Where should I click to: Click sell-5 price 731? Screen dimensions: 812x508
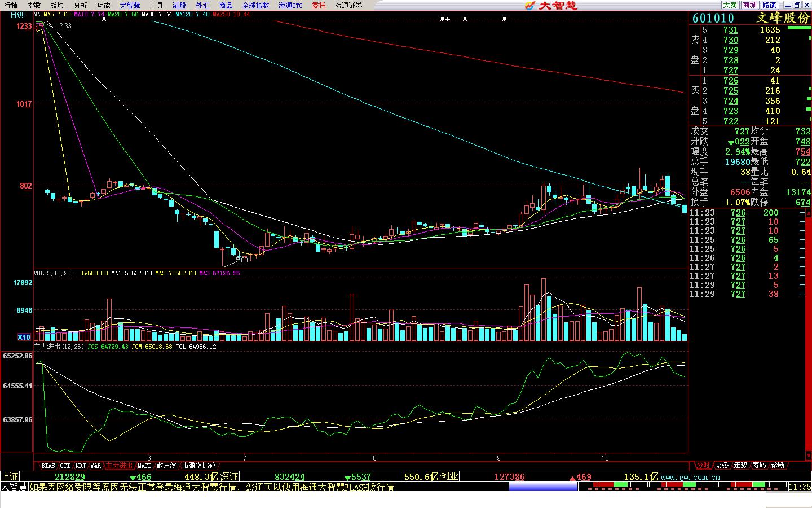(x=730, y=30)
